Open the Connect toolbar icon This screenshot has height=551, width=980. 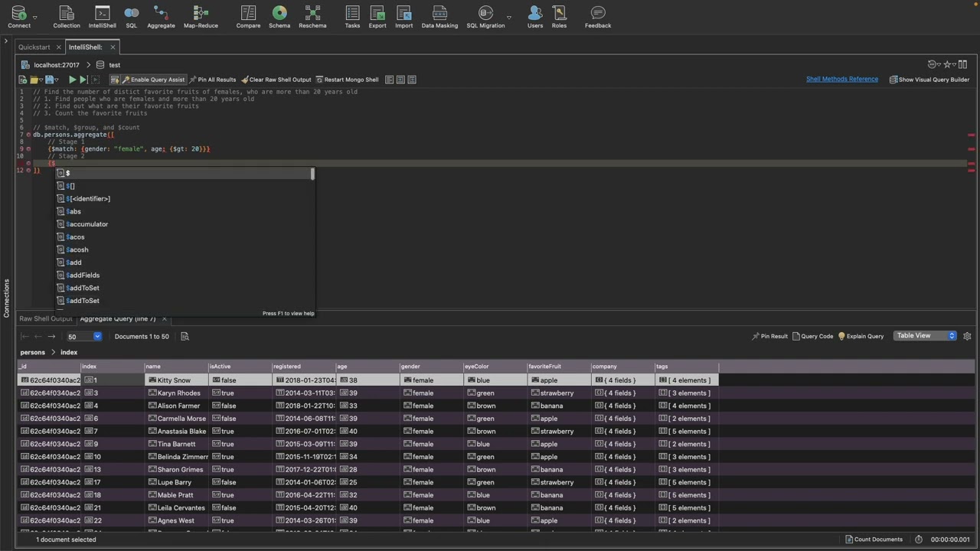point(18,16)
